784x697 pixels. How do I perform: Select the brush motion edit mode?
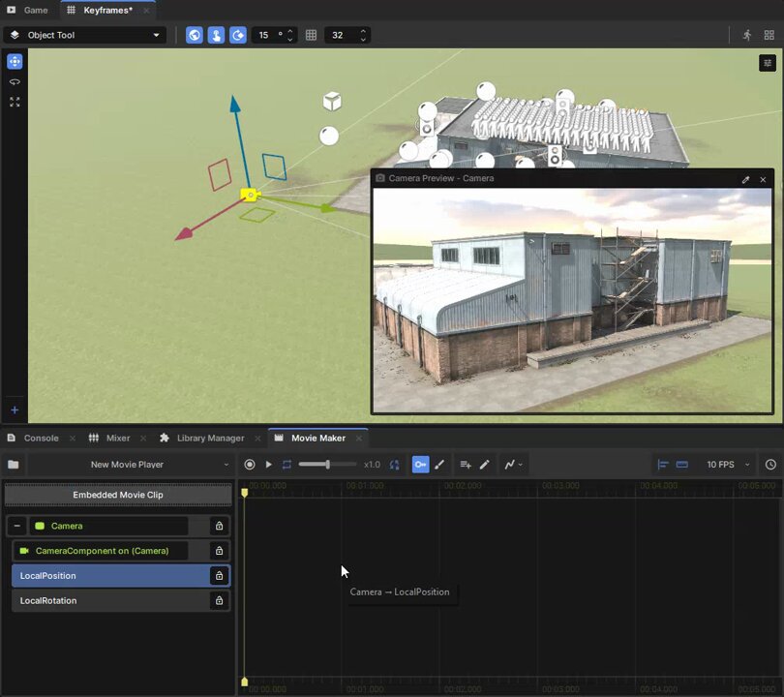click(439, 465)
